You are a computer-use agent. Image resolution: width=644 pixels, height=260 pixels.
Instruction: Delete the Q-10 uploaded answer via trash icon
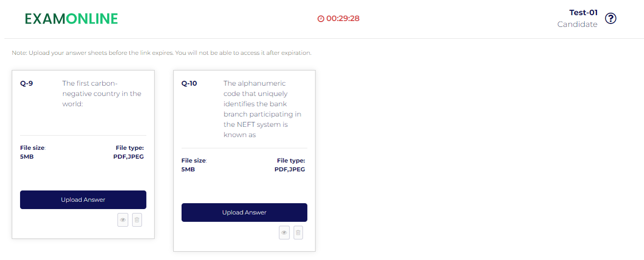298,233
